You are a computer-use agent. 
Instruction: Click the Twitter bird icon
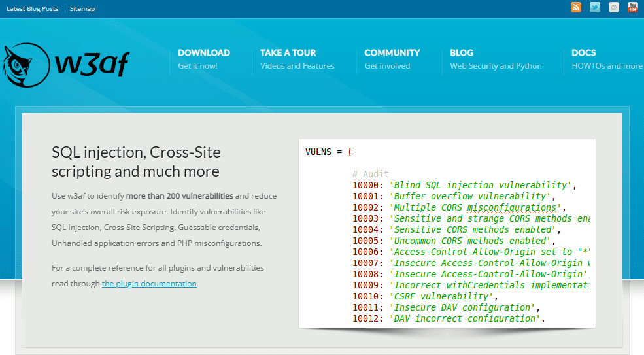click(595, 7)
